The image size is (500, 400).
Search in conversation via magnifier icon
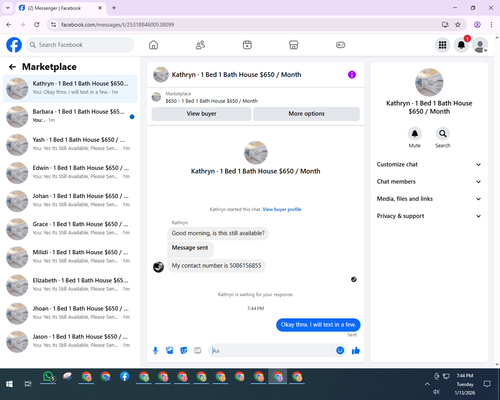(x=443, y=134)
